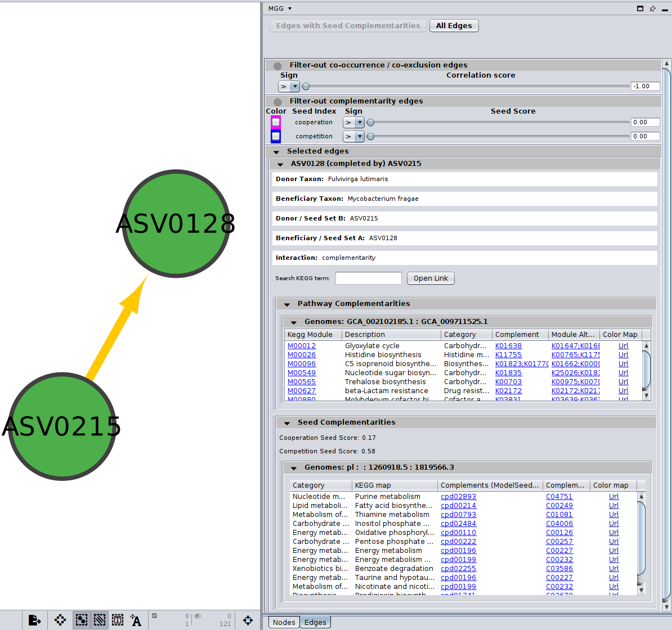This screenshot has height=630, width=672.
Task: Switch to the Nodes tab
Action: coord(284,622)
